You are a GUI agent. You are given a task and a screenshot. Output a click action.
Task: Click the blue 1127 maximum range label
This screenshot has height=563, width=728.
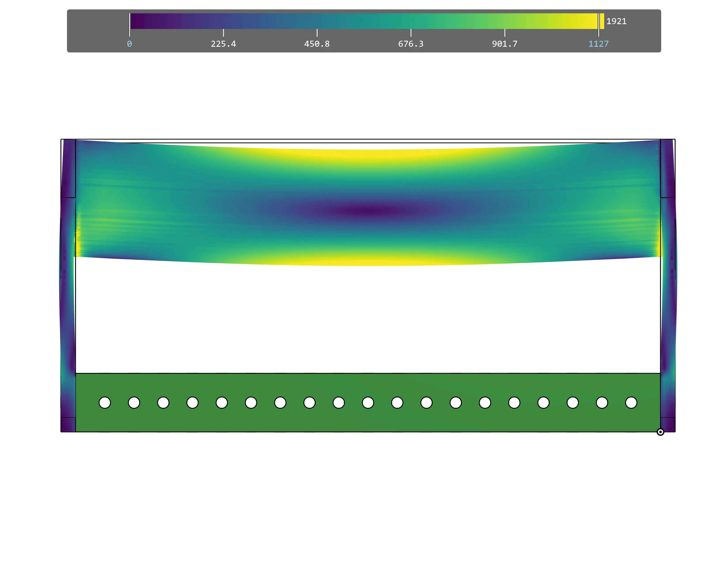click(598, 44)
